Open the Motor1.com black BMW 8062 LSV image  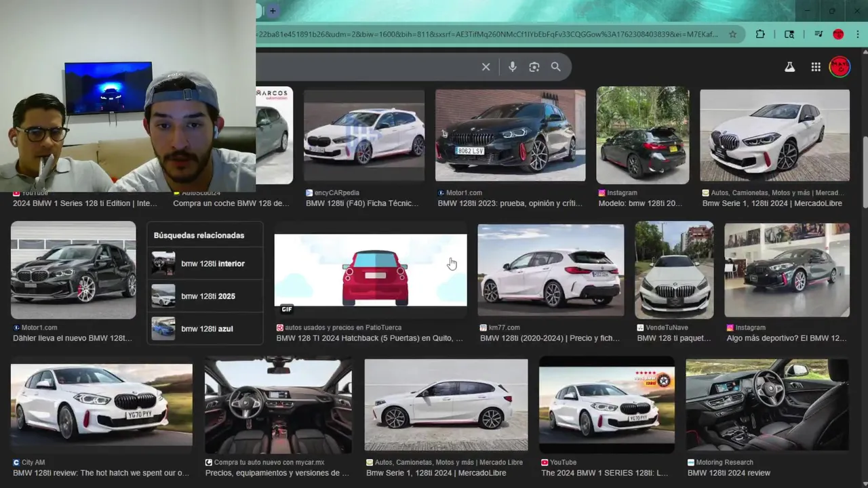[x=510, y=135]
